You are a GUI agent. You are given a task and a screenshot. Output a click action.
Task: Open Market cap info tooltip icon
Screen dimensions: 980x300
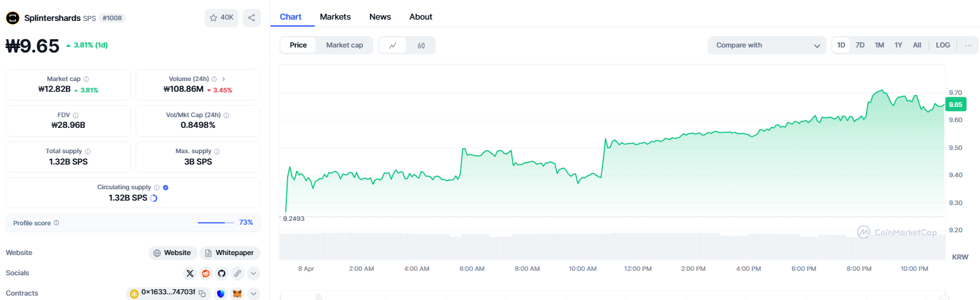86,79
